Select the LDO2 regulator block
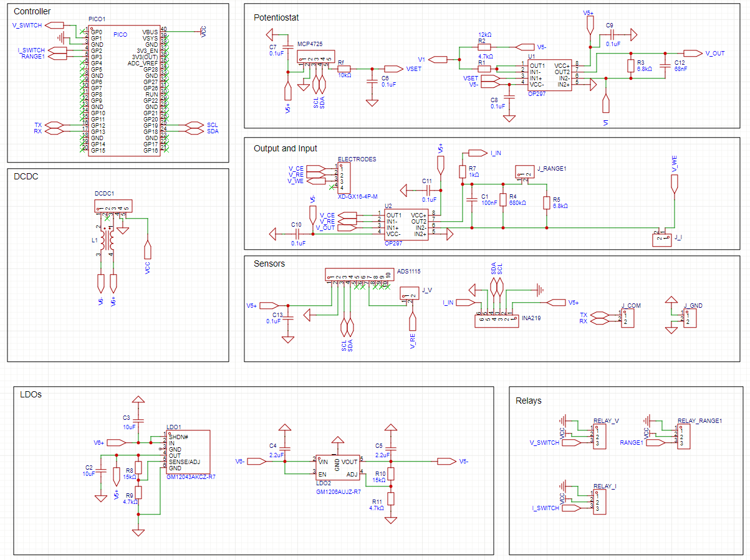 click(337, 467)
